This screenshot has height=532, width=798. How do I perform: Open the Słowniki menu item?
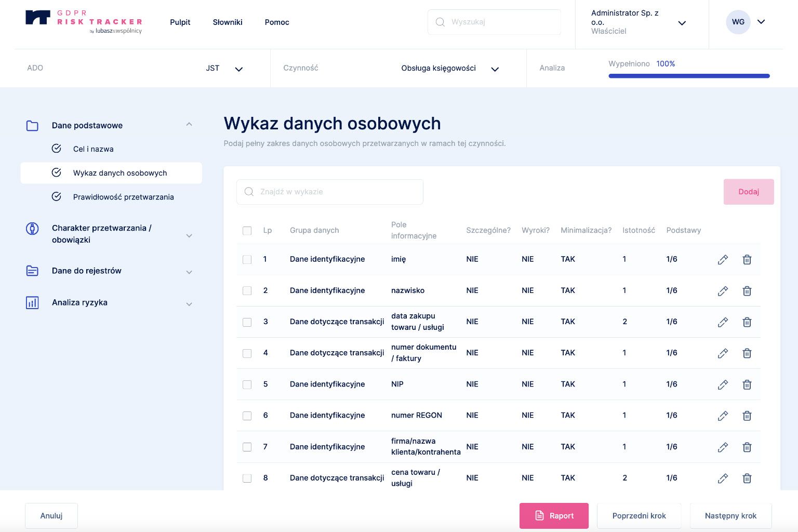click(228, 22)
